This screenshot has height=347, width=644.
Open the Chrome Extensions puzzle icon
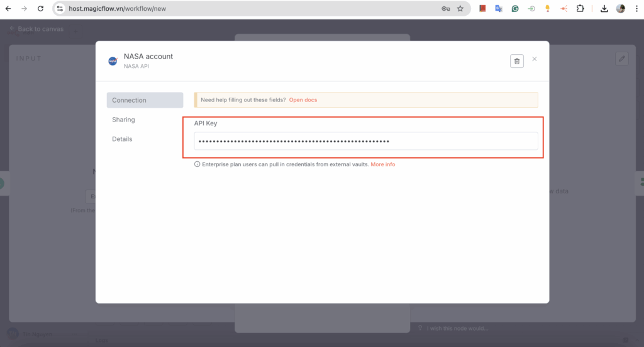[580, 9]
